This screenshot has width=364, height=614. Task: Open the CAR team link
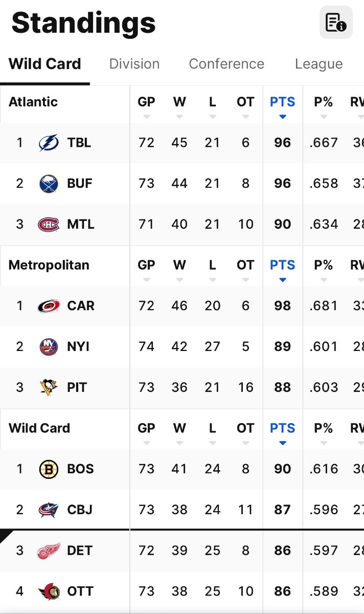(81, 306)
